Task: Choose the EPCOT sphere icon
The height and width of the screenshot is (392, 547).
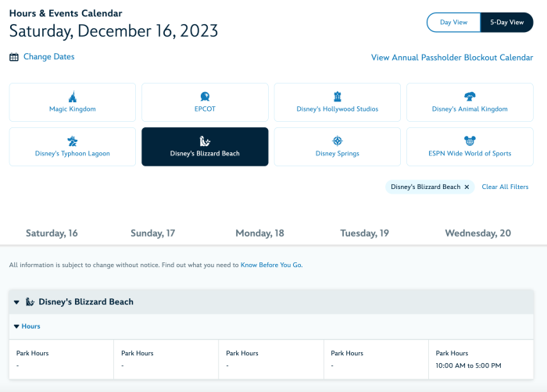Action: tap(205, 97)
